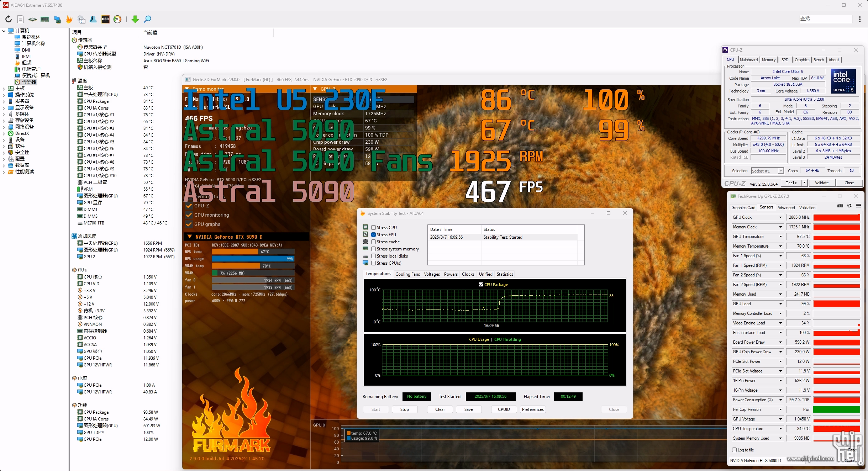The width and height of the screenshot is (868, 471).
Task: Select 便携式计算机 in the tree
Action: click(36, 75)
